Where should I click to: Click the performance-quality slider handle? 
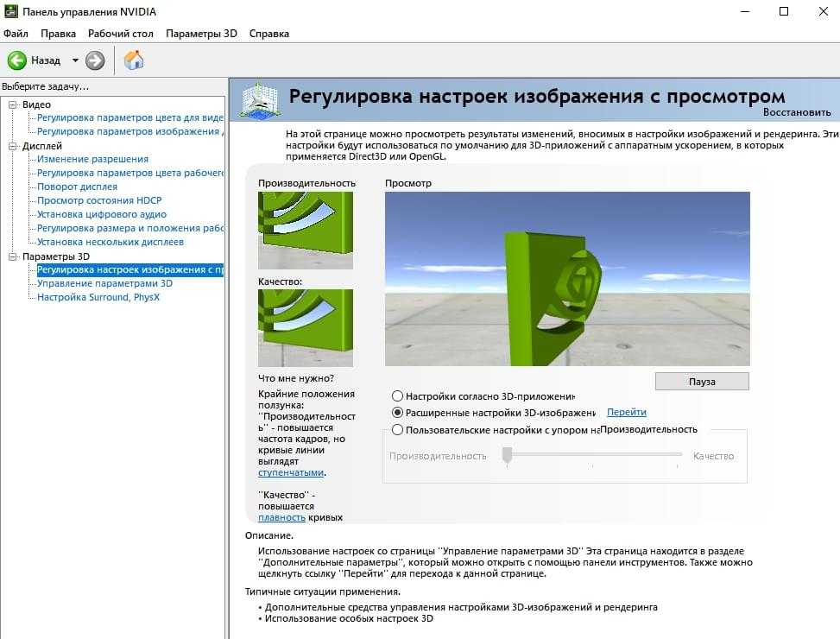(507, 456)
